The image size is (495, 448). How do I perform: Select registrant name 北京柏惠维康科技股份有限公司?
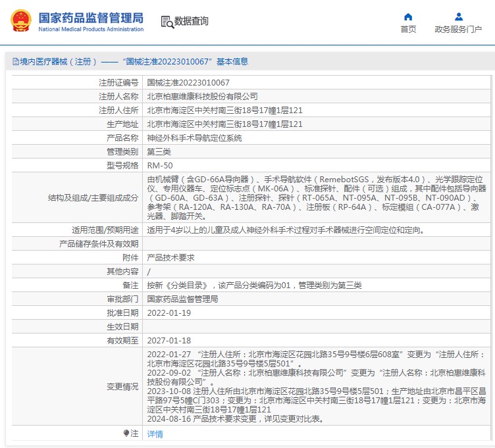202,97
